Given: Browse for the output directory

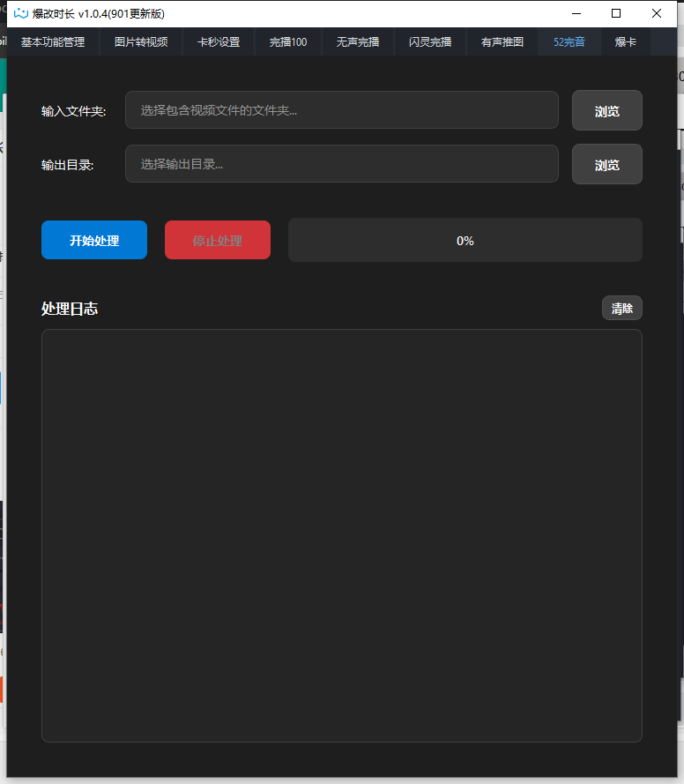Looking at the screenshot, I should [607, 165].
